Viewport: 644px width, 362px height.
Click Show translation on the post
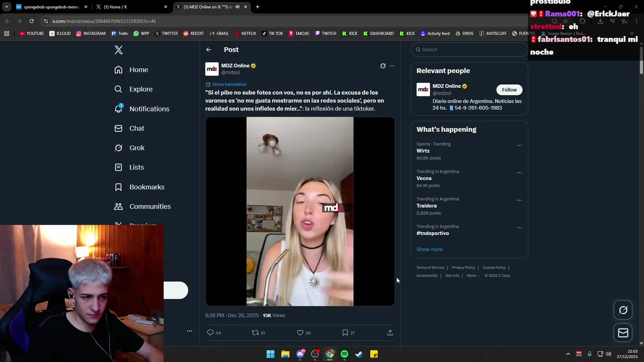tap(229, 84)
